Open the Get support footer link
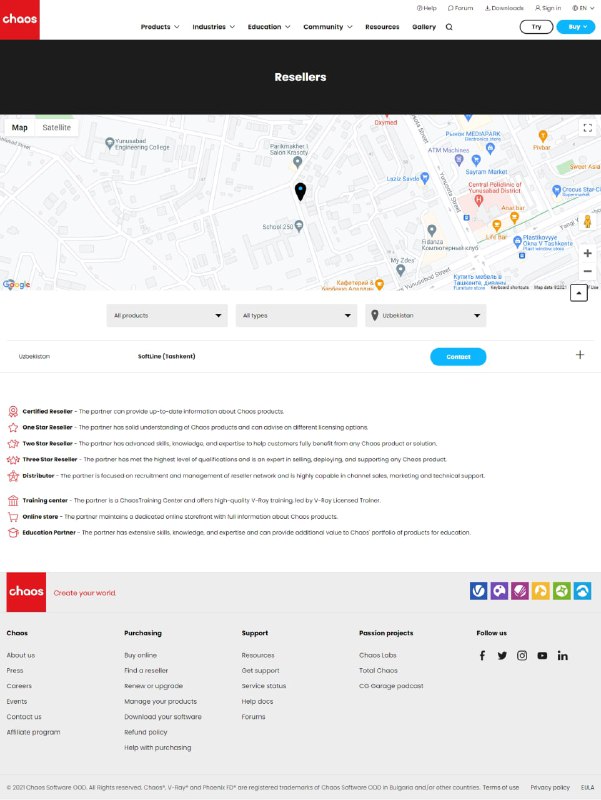 pos(260,670)
